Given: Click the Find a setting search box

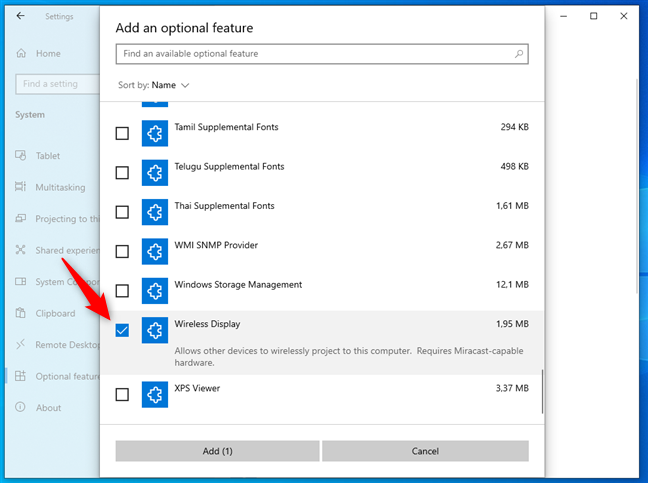Looking at the screenshot, I should point(57,84).
